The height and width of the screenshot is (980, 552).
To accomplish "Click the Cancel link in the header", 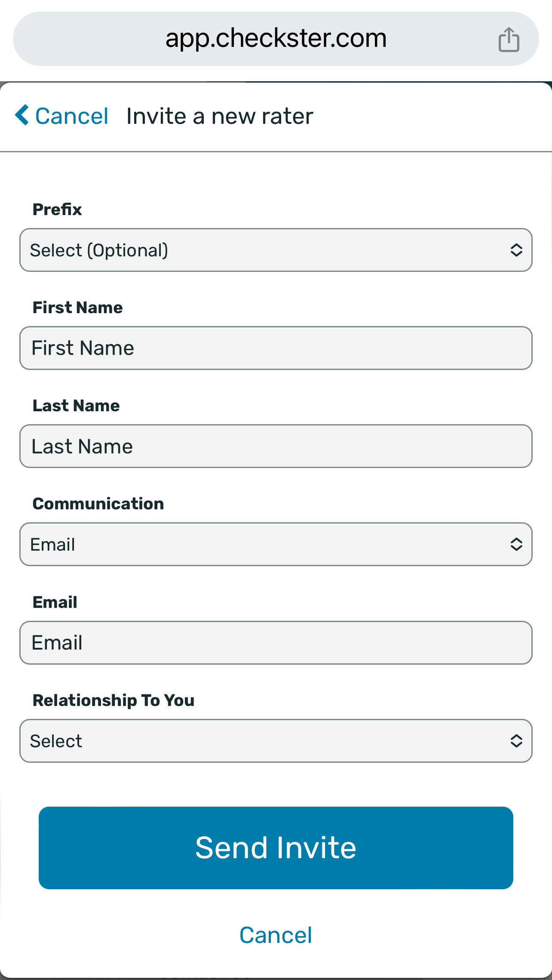I will [71, 116].
